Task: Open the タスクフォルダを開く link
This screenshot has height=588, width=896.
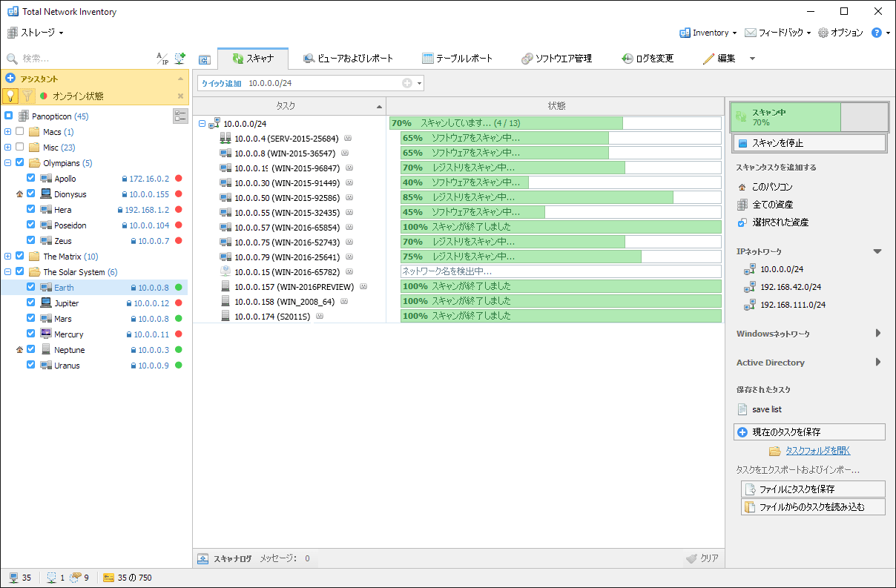Action: tap(817, 451)
